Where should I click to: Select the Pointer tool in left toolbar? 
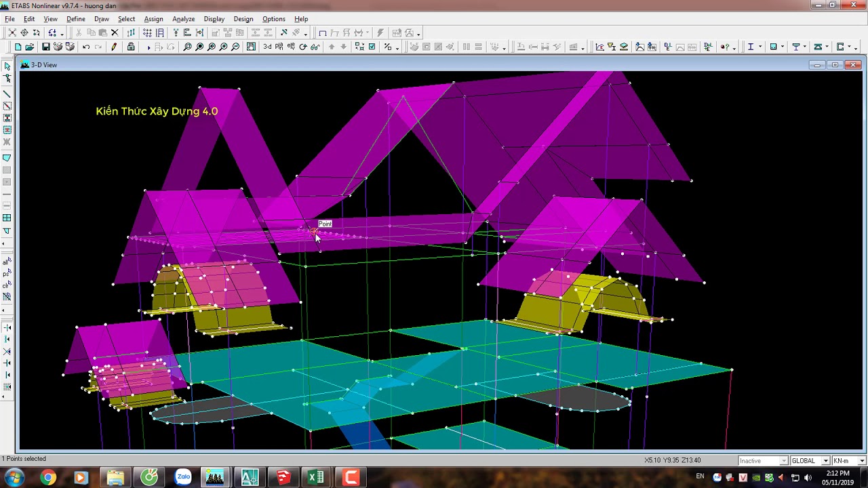coord(7,66)
